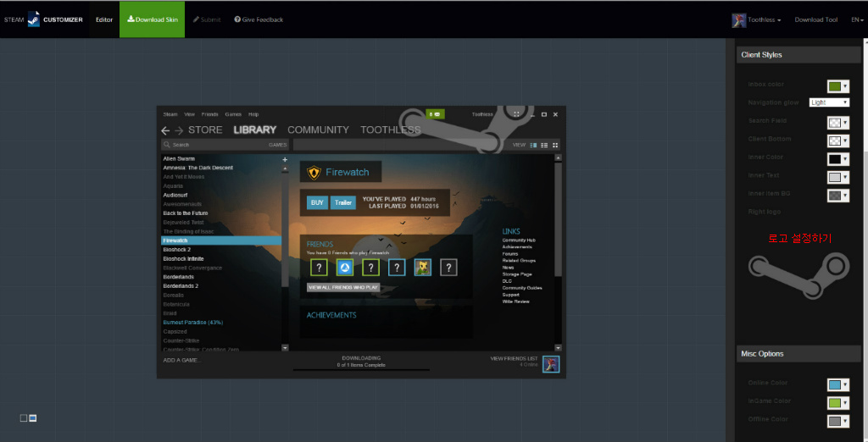Click the black Inner Color swatch
The height and width of the screenshot is (442, 868).
click(834, 159)
